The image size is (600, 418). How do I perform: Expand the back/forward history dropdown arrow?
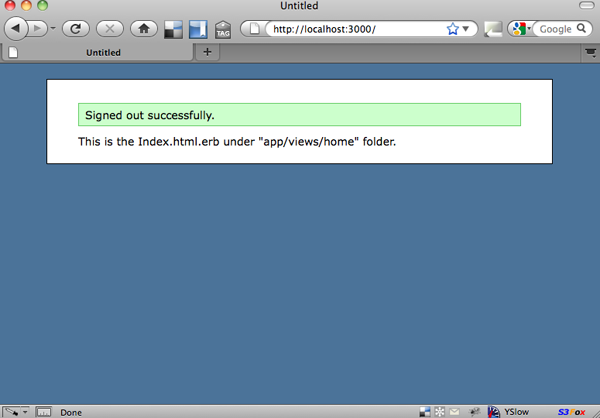coord(53,28)
